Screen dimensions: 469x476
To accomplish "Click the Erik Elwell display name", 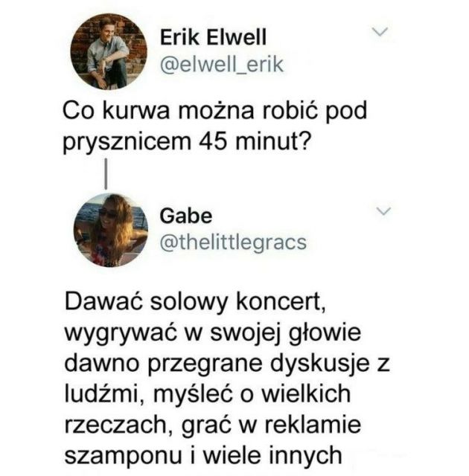I will pyautogui.click(x=213, y=37).
